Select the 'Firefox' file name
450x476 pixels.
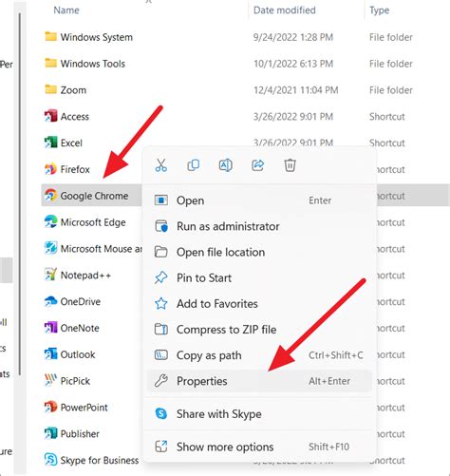tap(75, 169)
